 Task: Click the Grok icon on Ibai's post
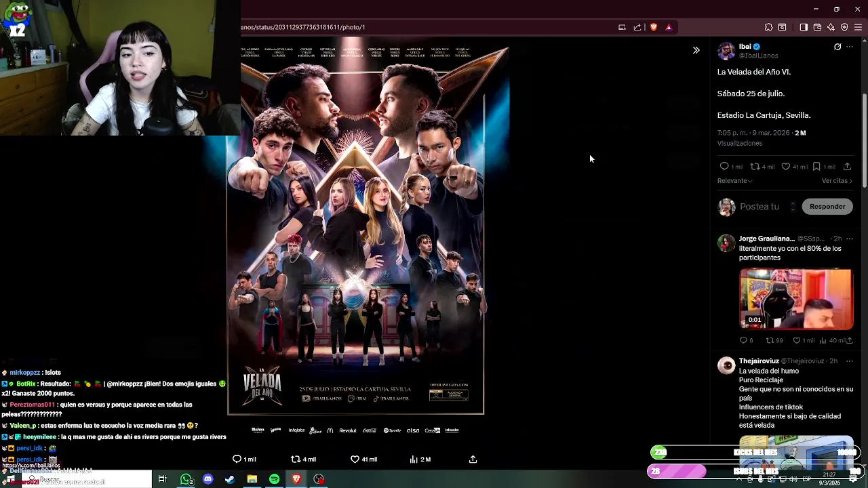[x=837, y=47]
